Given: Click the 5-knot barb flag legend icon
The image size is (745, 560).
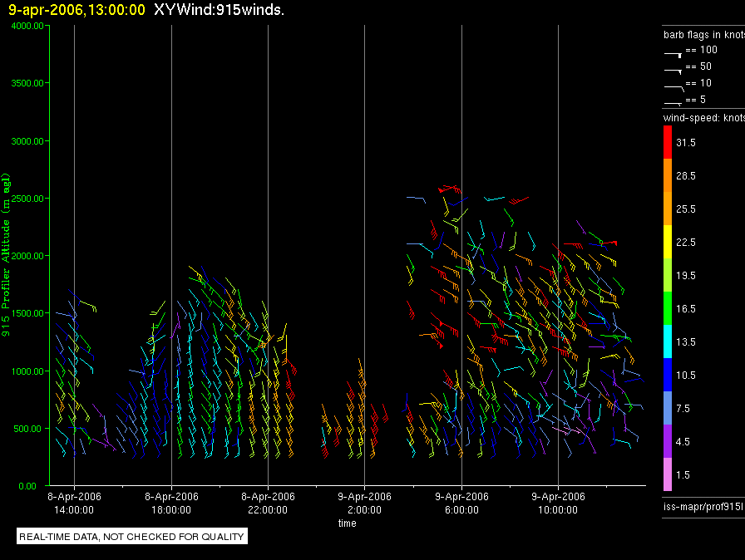Looking at the screenshot, I should pos(673,103).
